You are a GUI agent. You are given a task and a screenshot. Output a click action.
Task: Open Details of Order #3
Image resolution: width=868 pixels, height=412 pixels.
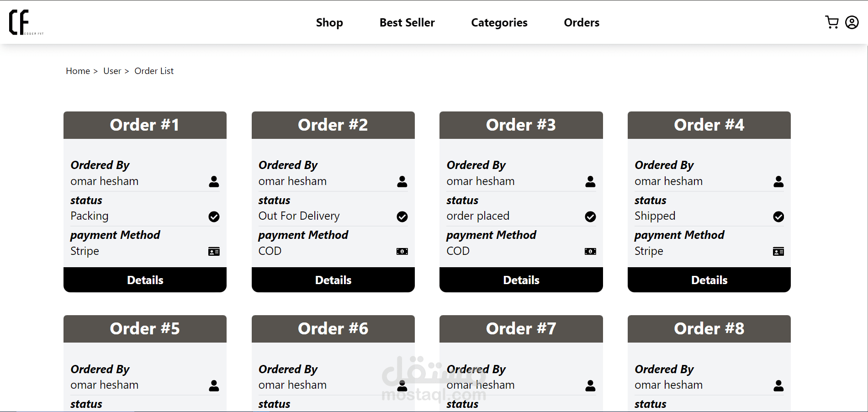pos(521,280)
